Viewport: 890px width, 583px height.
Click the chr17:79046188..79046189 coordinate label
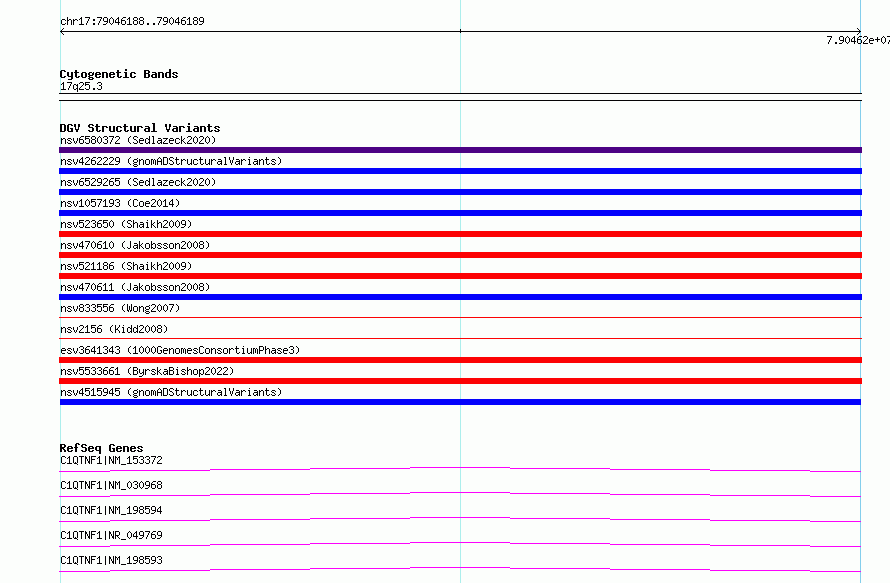(132, 21)
